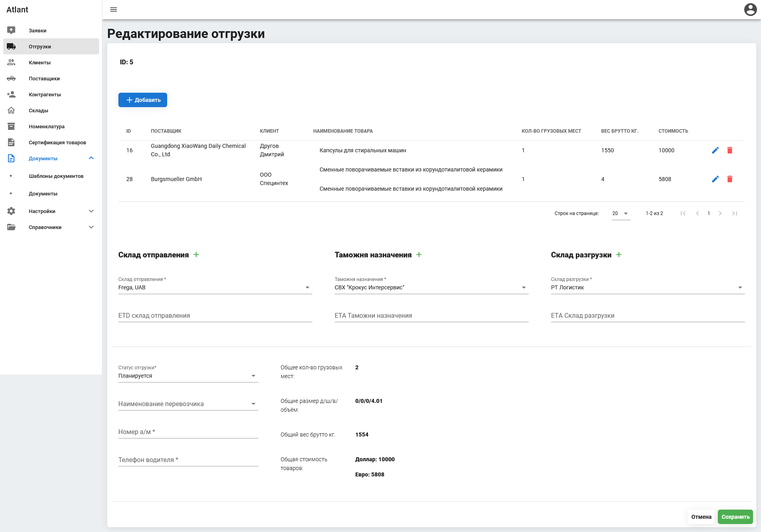Add a new departure warehouse via plus
The image size is (761, 532).
(196, 255)
